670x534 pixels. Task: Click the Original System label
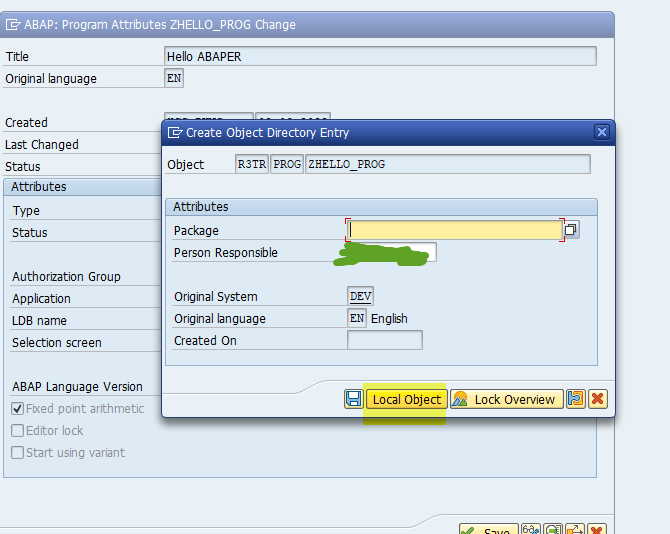click(x=216, y=296)
